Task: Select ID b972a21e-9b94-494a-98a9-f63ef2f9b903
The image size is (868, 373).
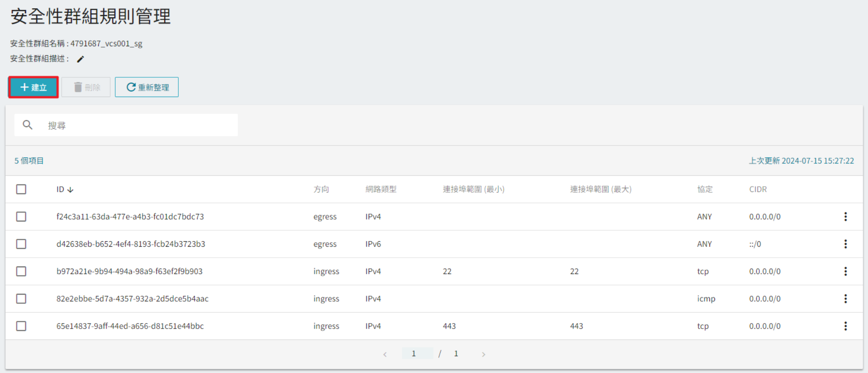Action: [x=129, y=271]
